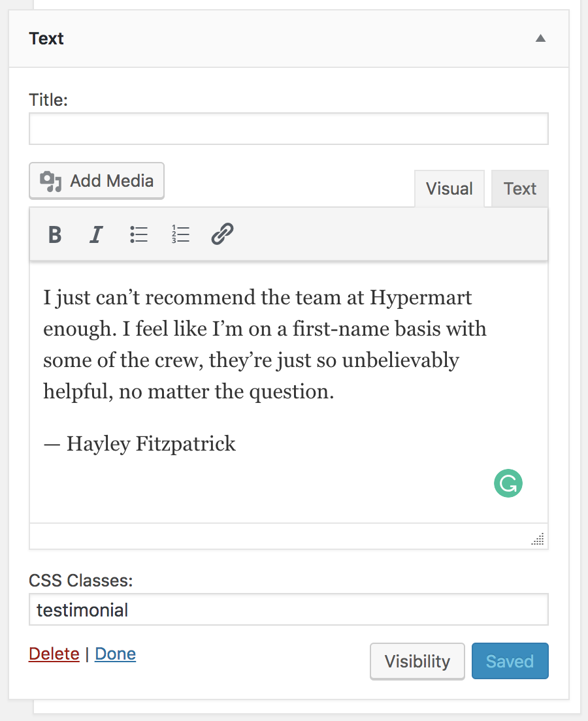588x721 pixels.
Task: Open the Grammarly icon in the editor
Action: pyautogui.click(x=508, y=483)
